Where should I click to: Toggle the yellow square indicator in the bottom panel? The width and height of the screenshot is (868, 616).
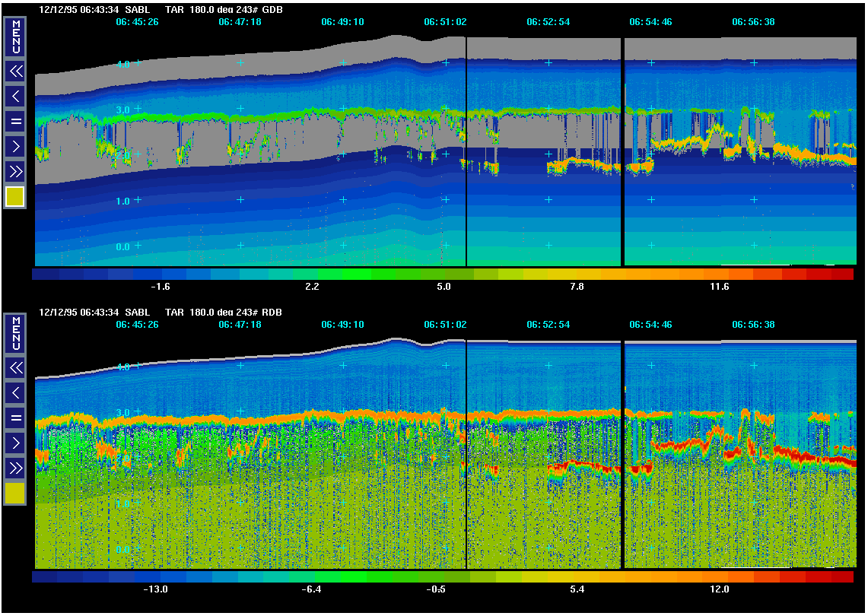[15, 494]
